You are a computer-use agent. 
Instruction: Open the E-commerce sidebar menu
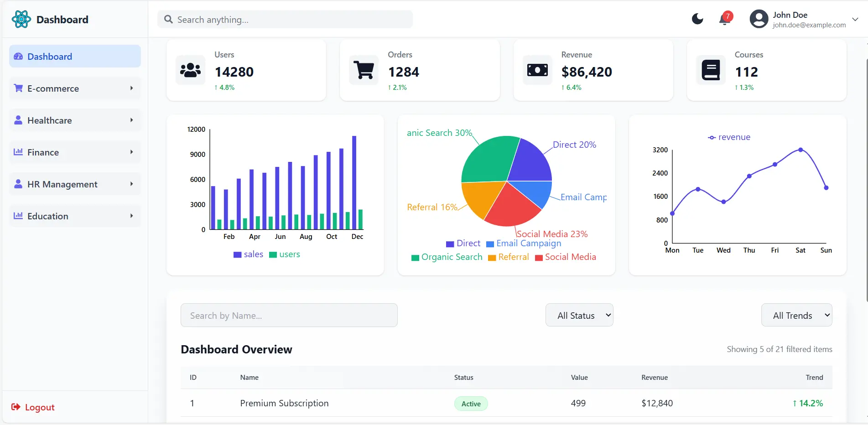75,88
